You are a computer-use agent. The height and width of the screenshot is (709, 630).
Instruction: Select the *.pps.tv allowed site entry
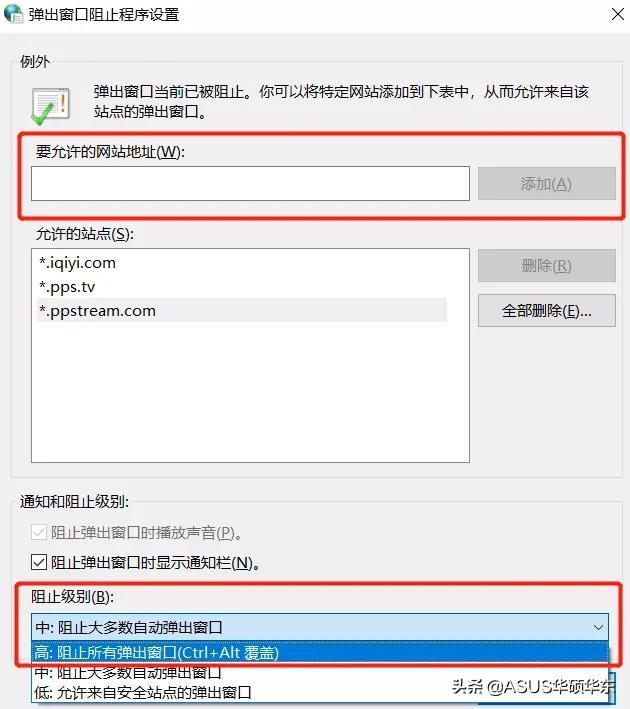[x=67, y=287]
